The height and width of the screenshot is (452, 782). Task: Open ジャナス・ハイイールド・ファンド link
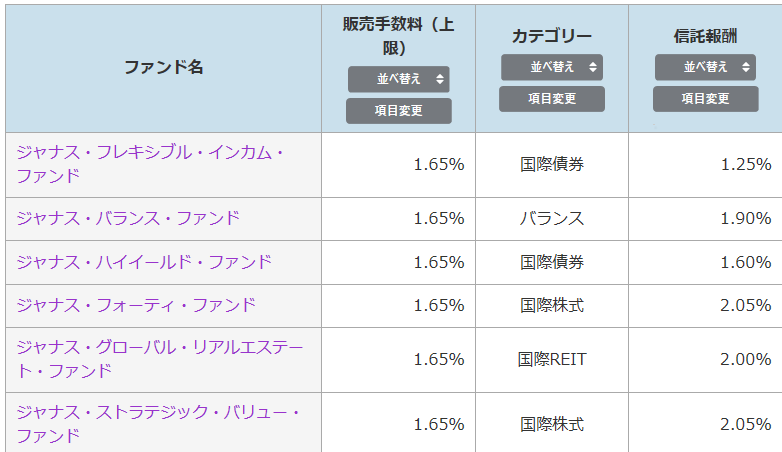144,262
